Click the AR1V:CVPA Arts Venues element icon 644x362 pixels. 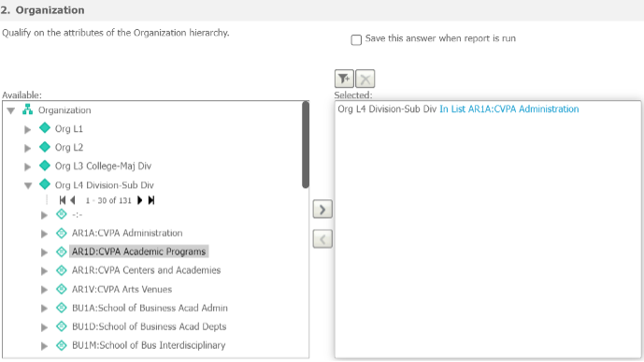pos(61,289)
